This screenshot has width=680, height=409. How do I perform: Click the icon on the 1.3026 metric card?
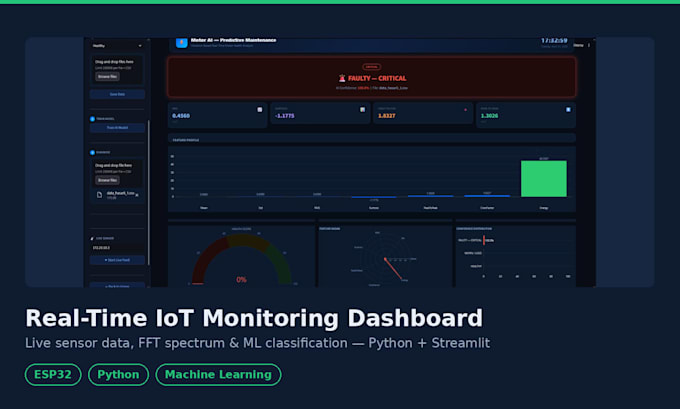tap(568, 110)
